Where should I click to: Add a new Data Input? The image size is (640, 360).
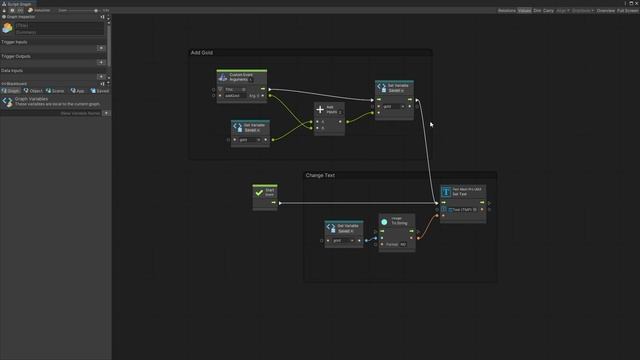pos(101,76)
